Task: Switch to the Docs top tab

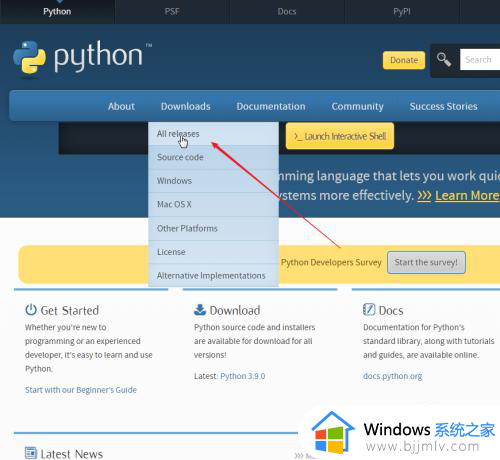Action: click(x=287, y=12)
